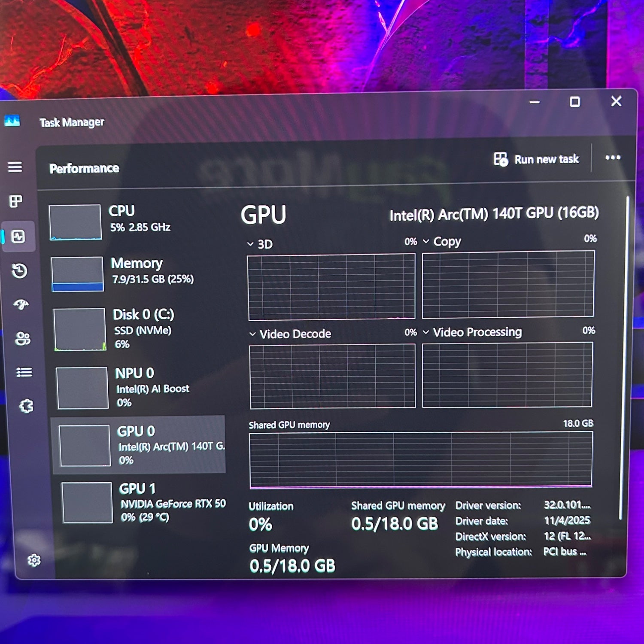Select the GPU 0 Intel Arc entry
Image resolution: width=644 pixels, height=644 pixels.
138,445
